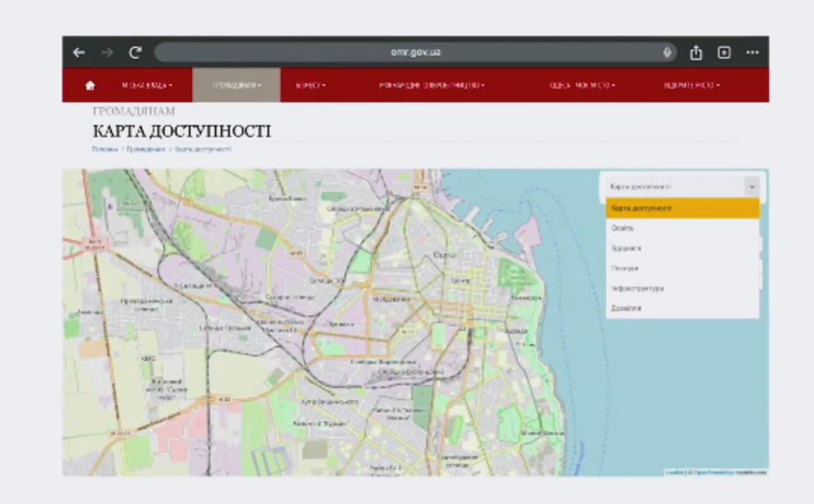Click the new tab plus icon

point(724,52)
